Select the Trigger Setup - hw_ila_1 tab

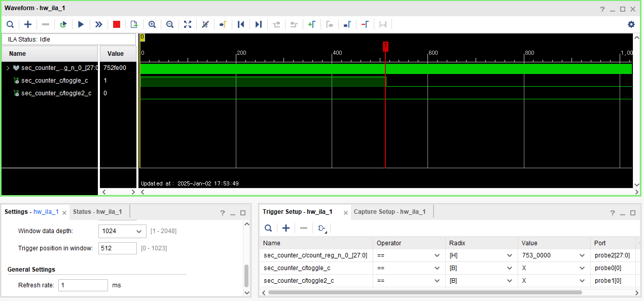click(297, 212)
